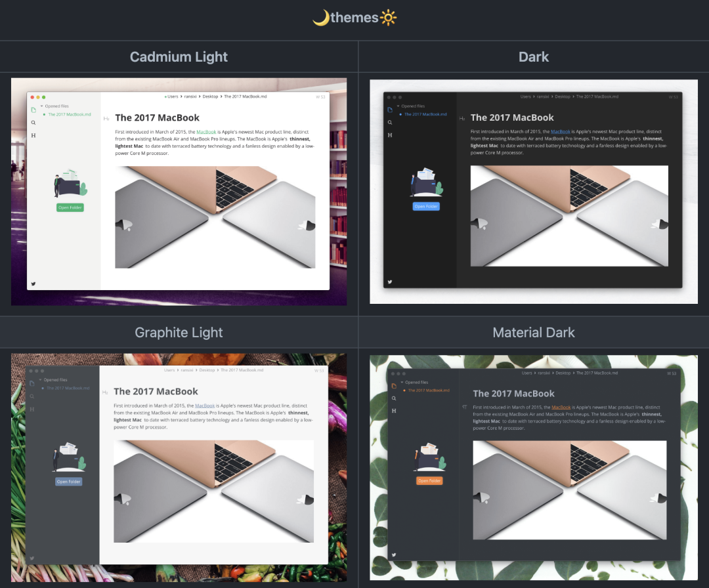This screenshot has height=588, width=709.
Task: Follow the orange MacBook link in Material Dark
Action: point(561,408)
